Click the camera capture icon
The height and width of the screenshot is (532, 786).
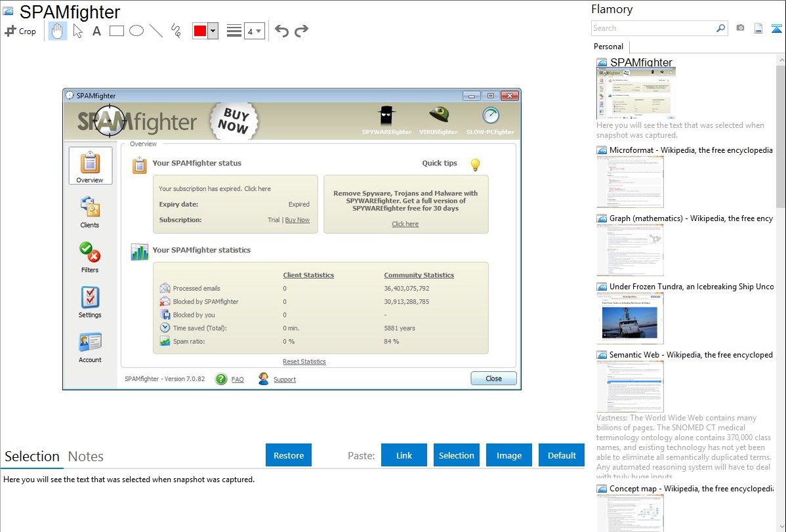740,28
